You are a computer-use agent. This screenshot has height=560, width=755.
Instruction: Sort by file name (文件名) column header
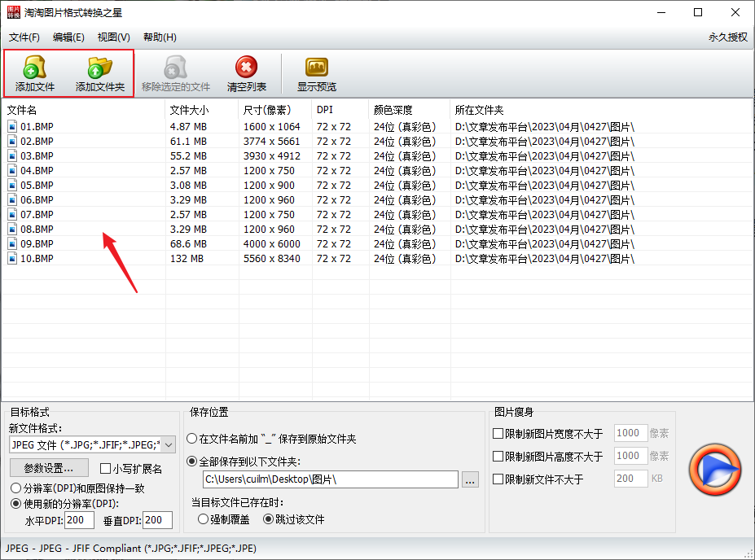tap(83, 110)
